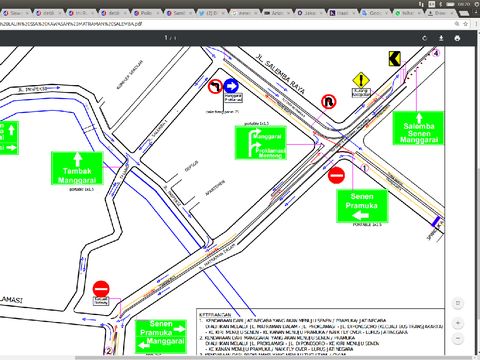Rotate the PDF clockwise
The height and width of the screenshot is (360, 480).
tap(424, 38)
